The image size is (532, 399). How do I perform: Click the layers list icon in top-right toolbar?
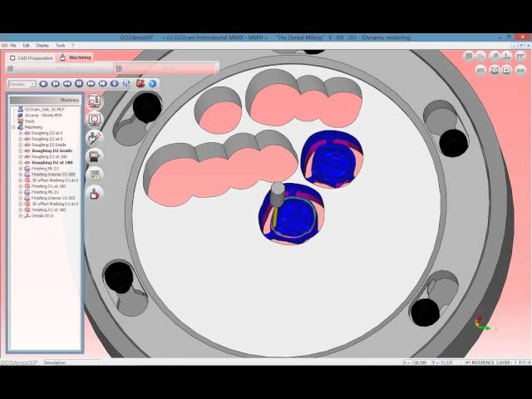tap(481, 57)
